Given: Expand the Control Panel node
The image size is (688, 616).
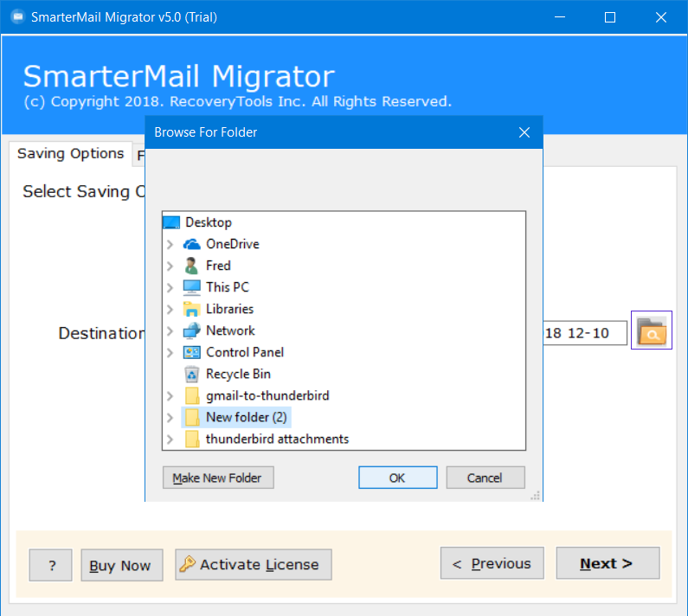Looking at the screenshot, I should coord(170,353).
